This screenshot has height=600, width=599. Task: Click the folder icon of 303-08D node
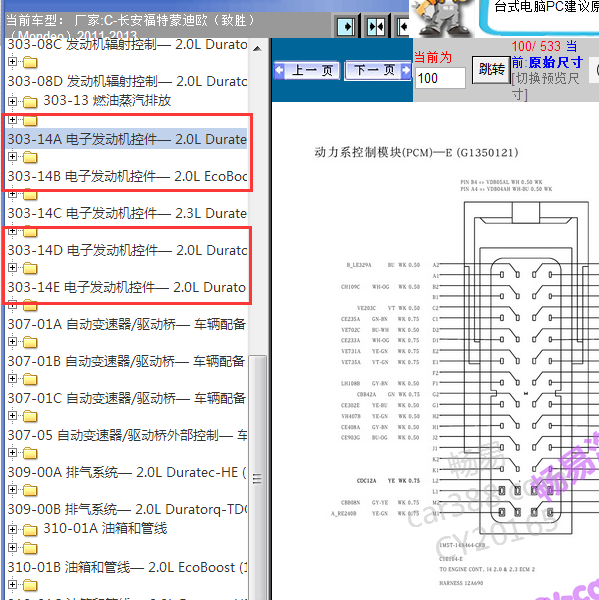click(30, 62)
